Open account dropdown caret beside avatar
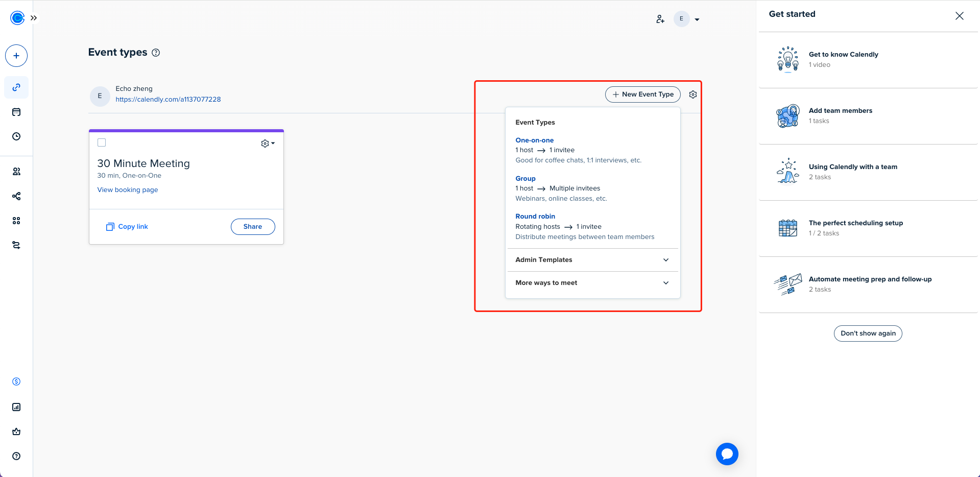Screen dimensions: 980x477 coord(697,19)
